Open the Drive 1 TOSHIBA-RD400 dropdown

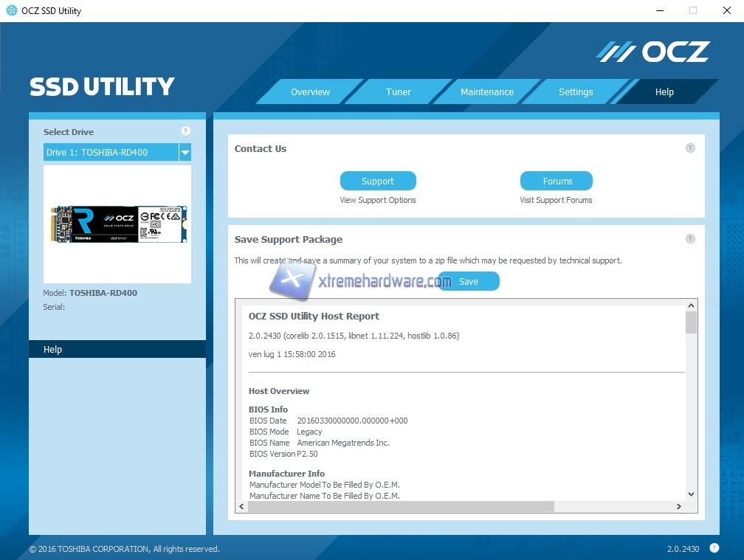[185, 153]
